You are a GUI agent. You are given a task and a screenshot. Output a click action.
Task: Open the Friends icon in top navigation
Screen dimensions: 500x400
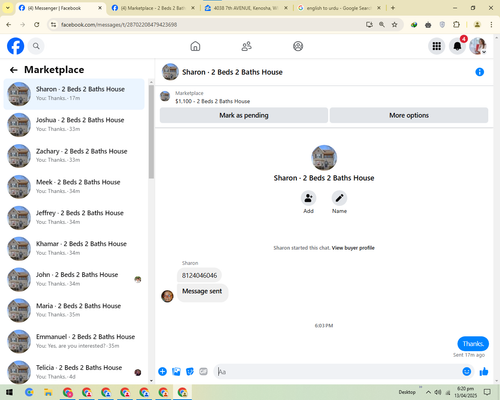246,46
